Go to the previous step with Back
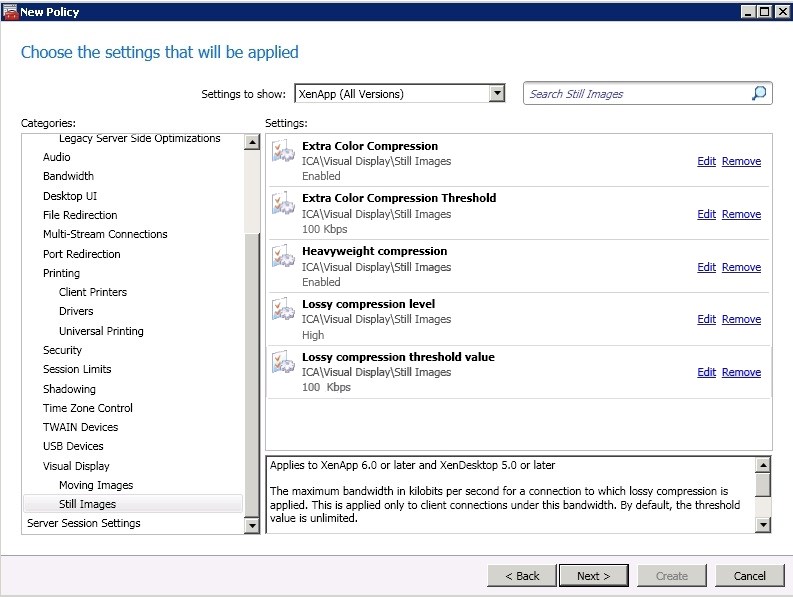 click(x=522, y=576)
